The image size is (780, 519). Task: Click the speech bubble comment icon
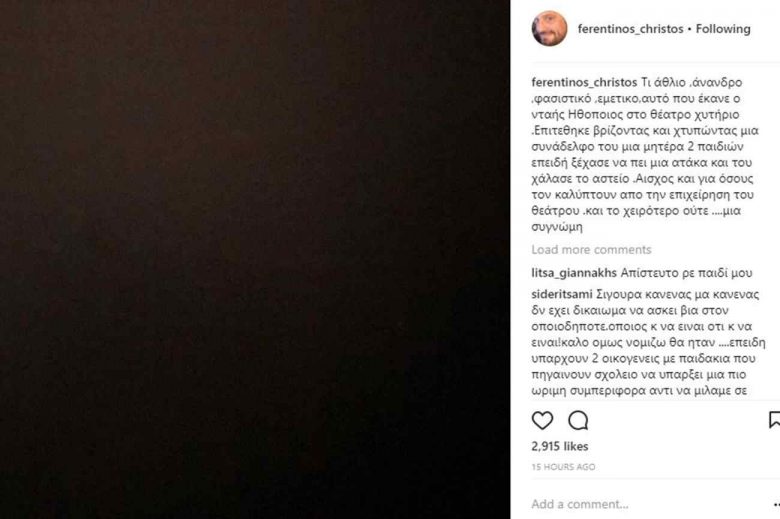578,420
